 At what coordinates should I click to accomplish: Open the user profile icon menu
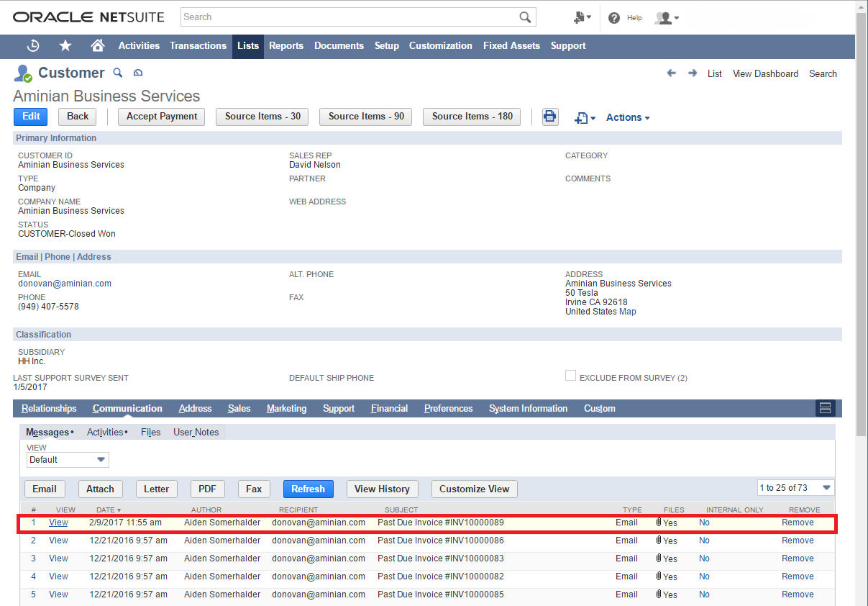pos(667,18)
